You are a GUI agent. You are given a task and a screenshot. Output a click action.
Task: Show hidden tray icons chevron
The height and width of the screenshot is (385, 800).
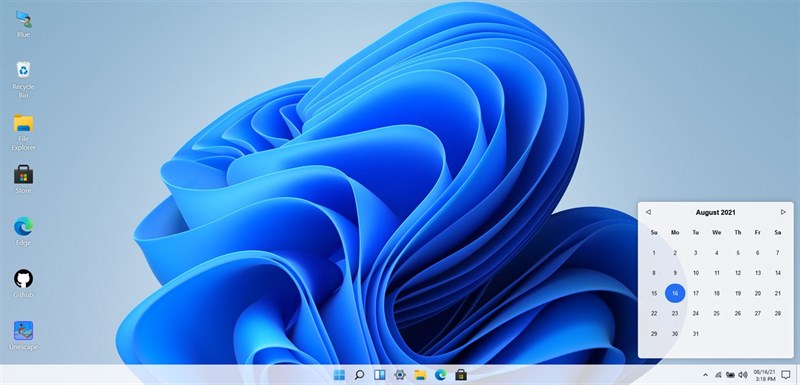pyautogui.click(x=706, y=375)
